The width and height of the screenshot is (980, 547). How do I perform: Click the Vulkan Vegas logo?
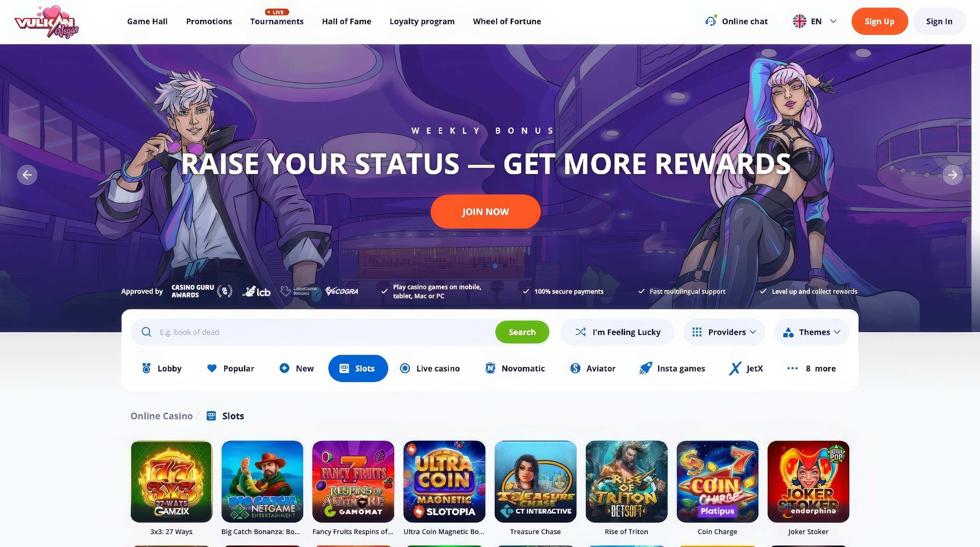46,22
